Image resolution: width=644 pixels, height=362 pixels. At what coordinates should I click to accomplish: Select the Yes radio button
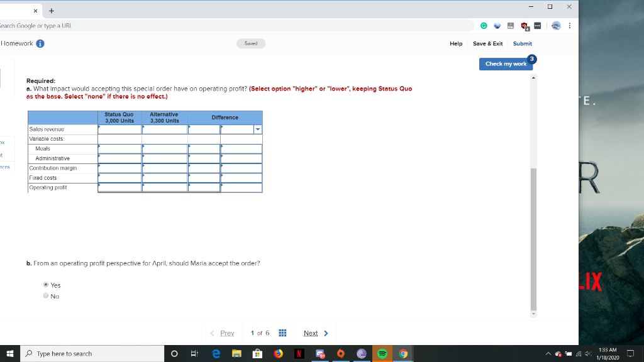click(45, 285)
